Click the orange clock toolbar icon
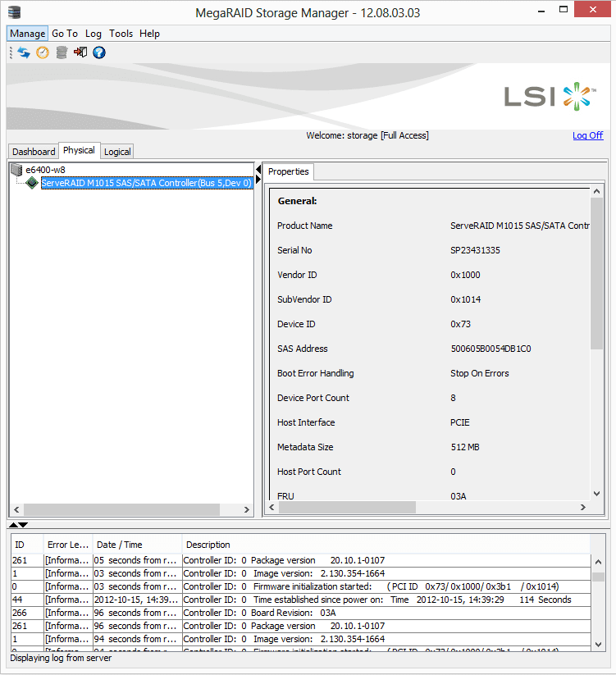 43,52
